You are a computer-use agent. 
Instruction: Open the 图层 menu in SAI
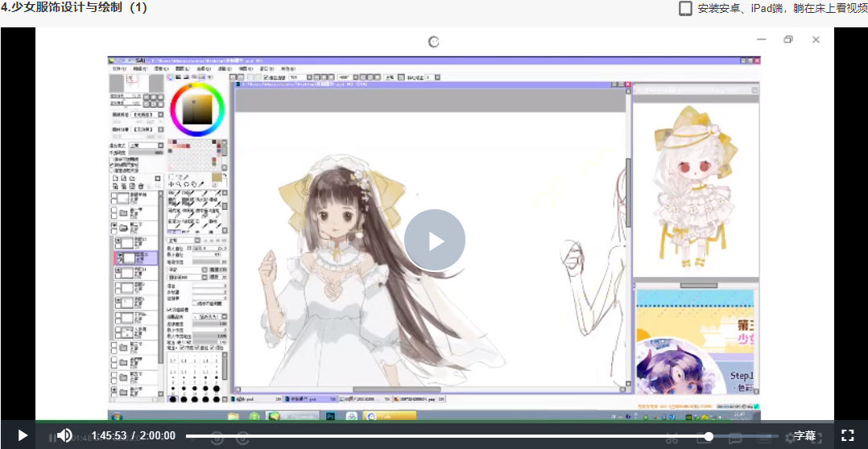pos(183,68)
